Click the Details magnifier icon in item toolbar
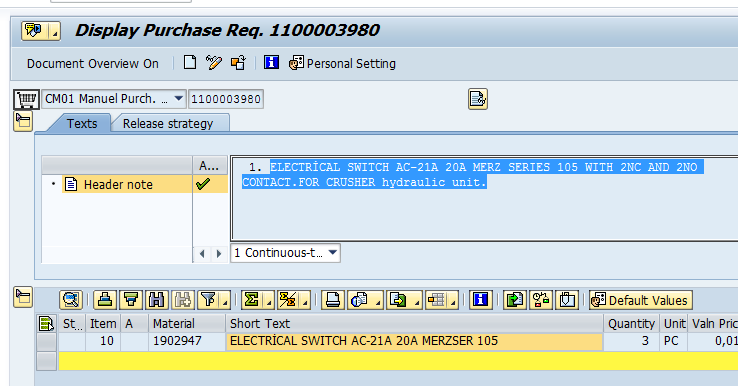The image size is (738, 386). (71, 300)
